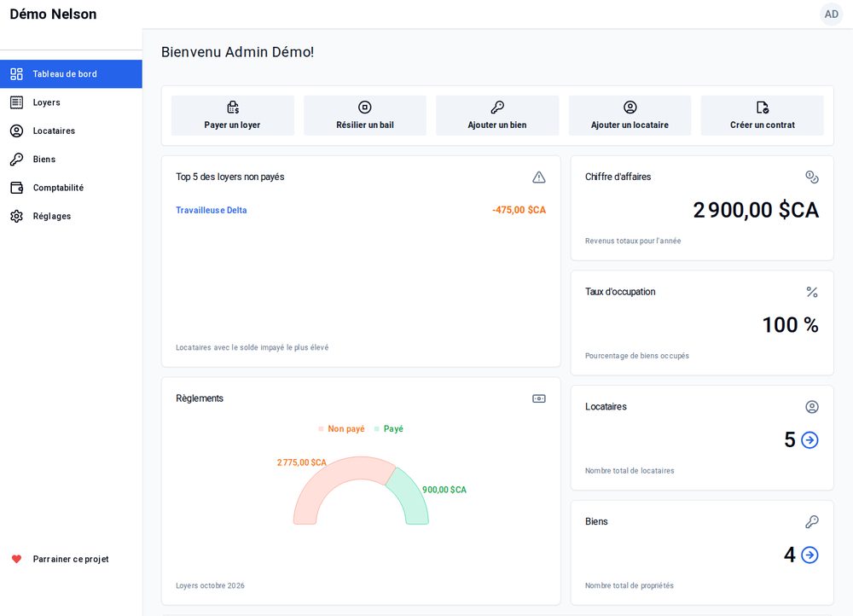
Task: Click the Ajouter un locataire button
Action: pyautogui.click(x=630, y=115)
